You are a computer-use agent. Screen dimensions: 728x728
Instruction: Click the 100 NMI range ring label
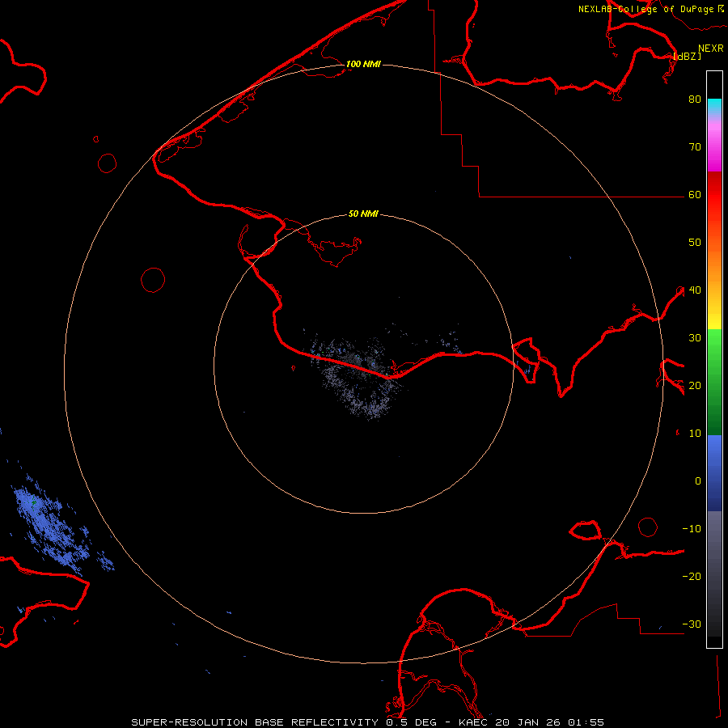(363, 64)
